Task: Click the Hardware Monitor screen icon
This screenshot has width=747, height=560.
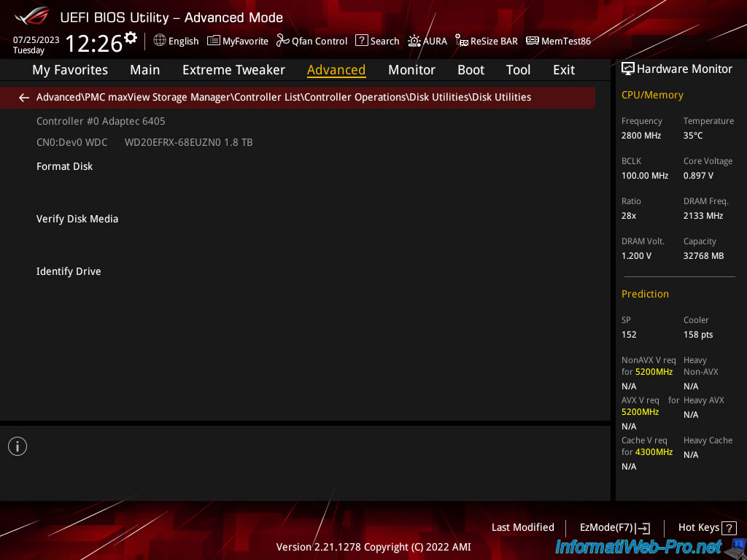Action: point(628,69)
